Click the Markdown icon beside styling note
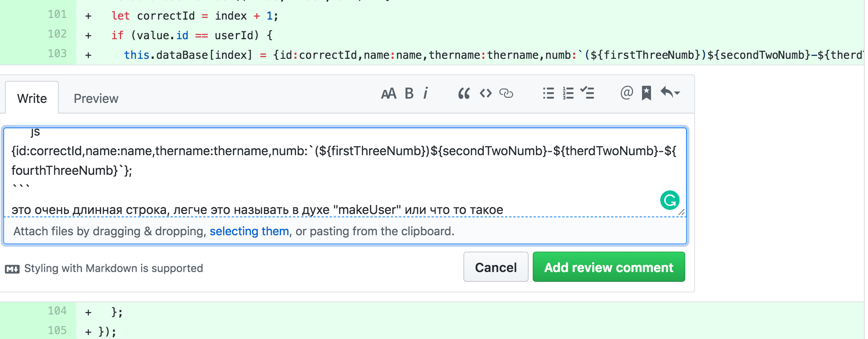Image resolution: width=868 pixels, height=339 pixels. coord(12,269)
